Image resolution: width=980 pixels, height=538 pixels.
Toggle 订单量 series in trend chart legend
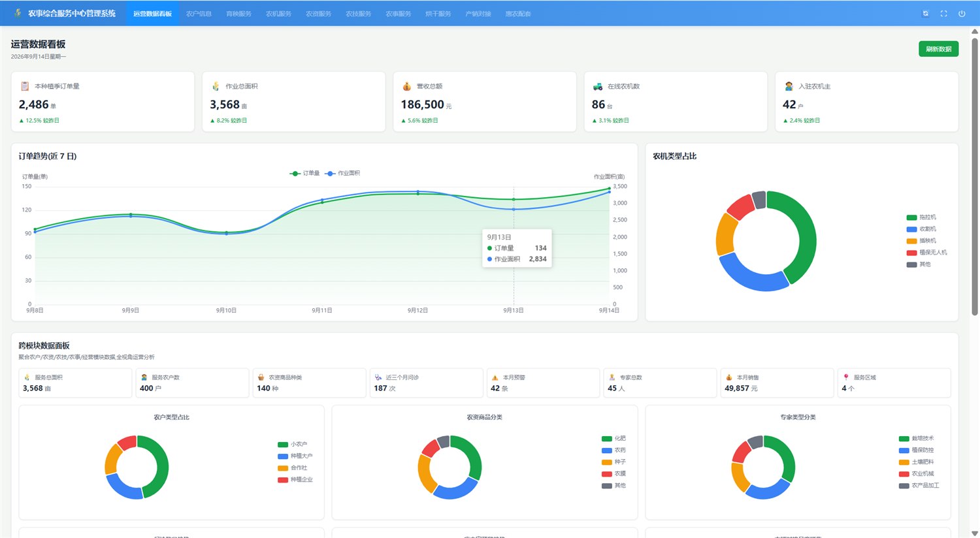click(305, 174)
